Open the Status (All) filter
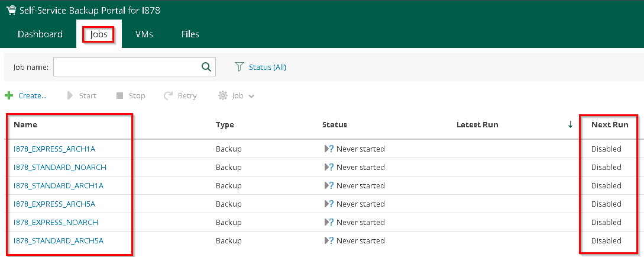 [x=267, y=67]
